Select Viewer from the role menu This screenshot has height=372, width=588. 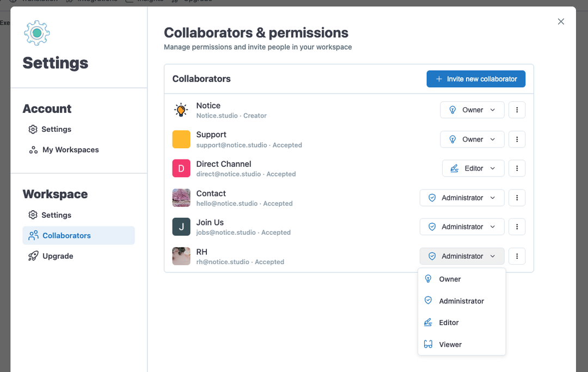click(x=462, y=344)
